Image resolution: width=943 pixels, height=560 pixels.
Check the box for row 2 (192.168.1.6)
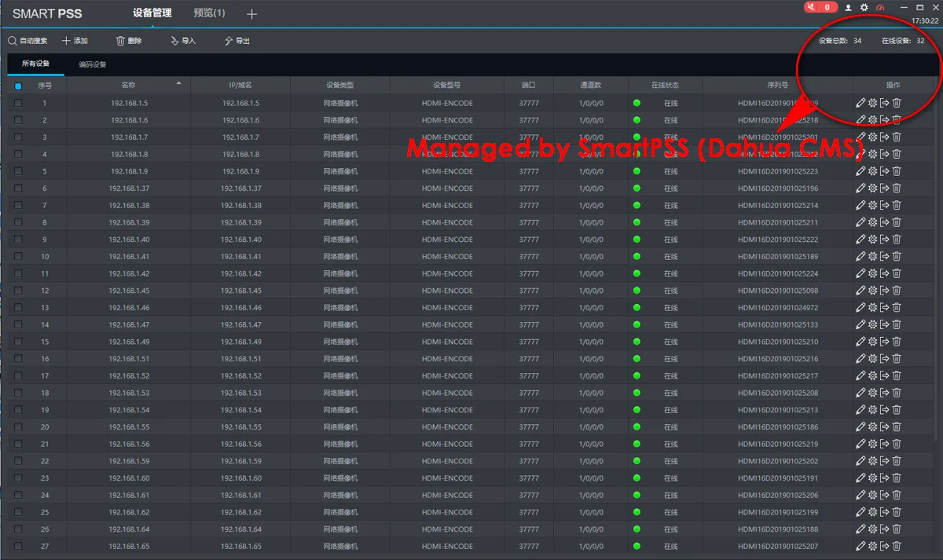coord(18,120)
